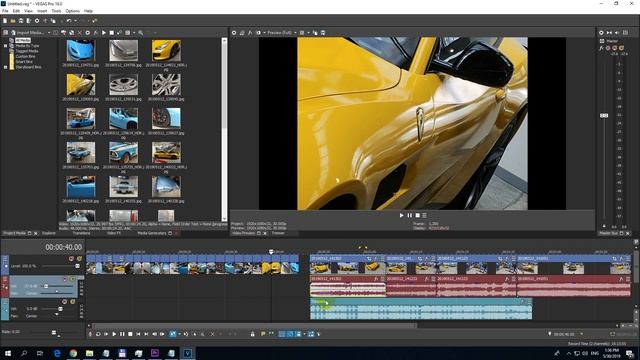Click the timeline Play button in transport bar

[x=114, y=334]
